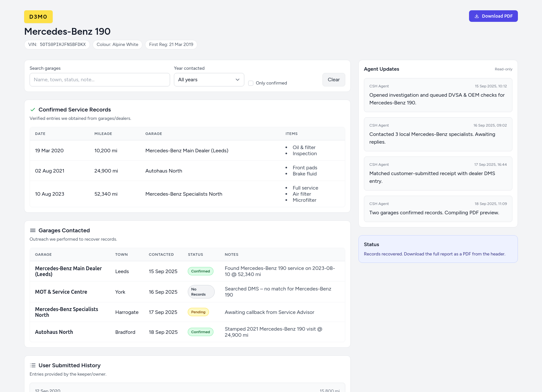Click the No Records status badge
This screenshot has height=392, width=542.
tap(201, 292)
